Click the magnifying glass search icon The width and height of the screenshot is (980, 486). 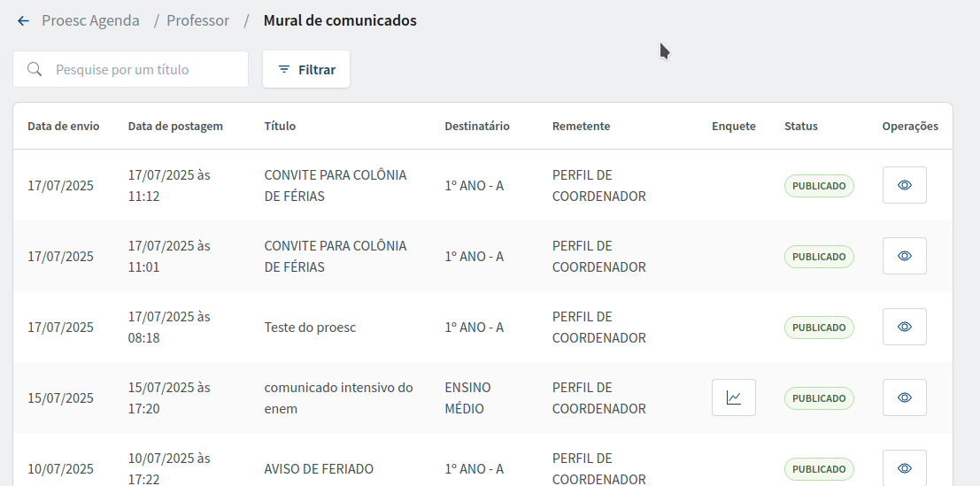coord(35,69)
